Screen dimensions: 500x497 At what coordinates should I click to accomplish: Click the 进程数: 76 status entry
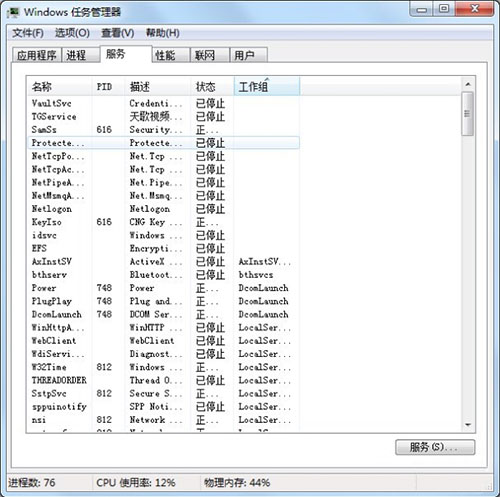tap(32, 483)
